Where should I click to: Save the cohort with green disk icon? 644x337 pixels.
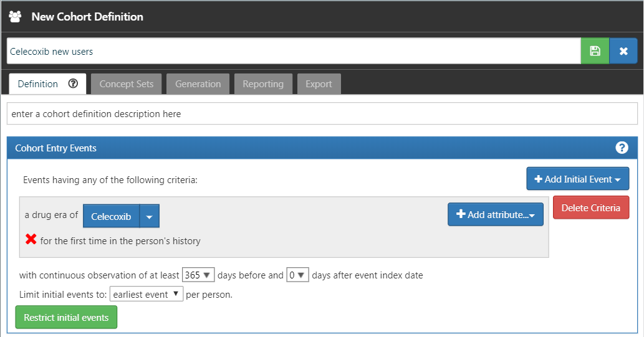595,51
